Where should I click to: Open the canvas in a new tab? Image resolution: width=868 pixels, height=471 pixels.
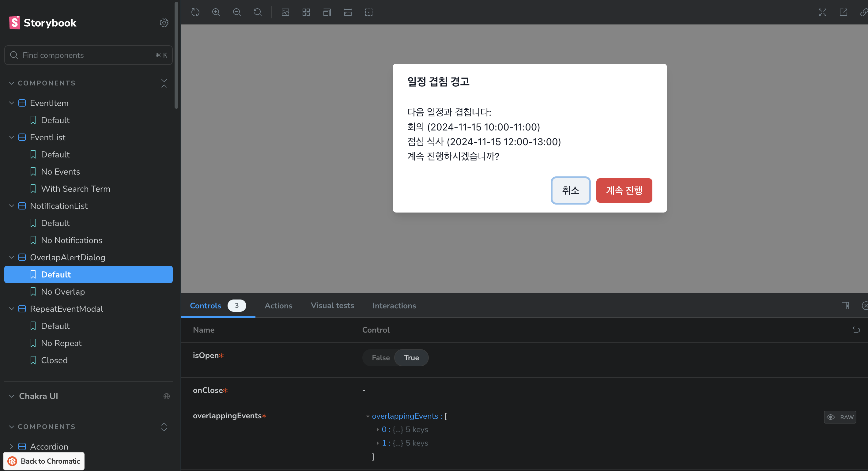coord(843,13)
